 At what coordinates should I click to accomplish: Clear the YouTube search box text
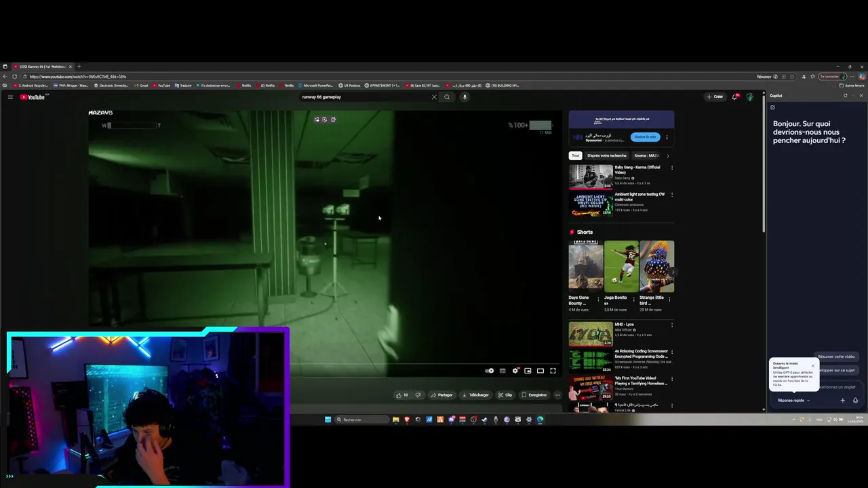pyautogui.click(x=434, y=97)
